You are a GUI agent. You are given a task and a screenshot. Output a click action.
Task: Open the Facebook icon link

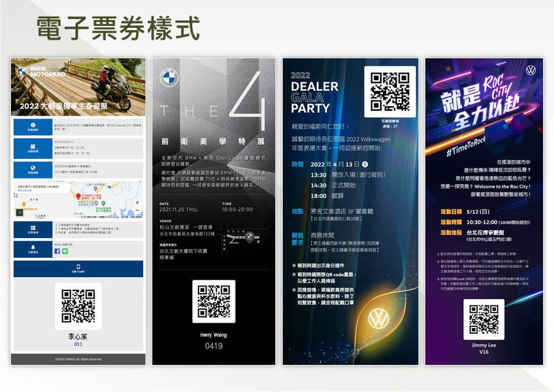[57, 251]
